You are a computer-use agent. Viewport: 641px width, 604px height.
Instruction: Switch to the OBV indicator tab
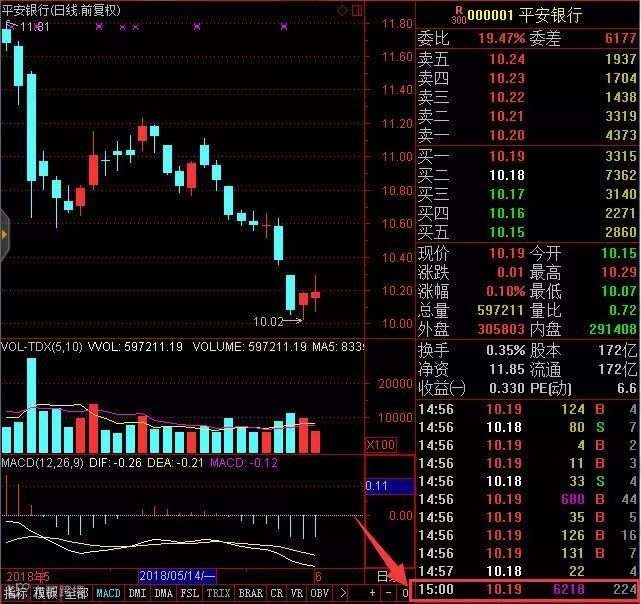click(319, 593)
